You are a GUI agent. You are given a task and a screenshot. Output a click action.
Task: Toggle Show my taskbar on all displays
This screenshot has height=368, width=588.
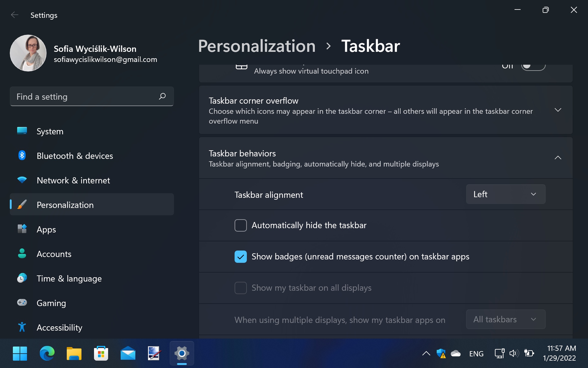[240, 287]
